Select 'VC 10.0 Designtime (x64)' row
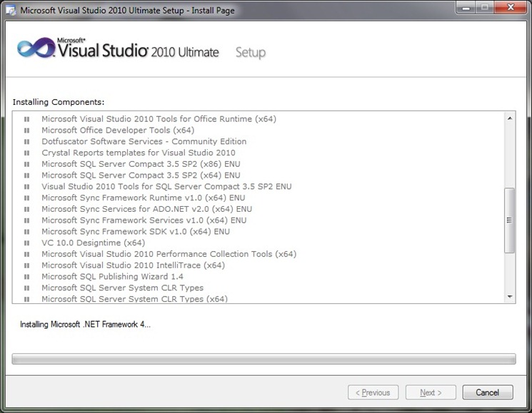532x413 pixels. point(94,243)
